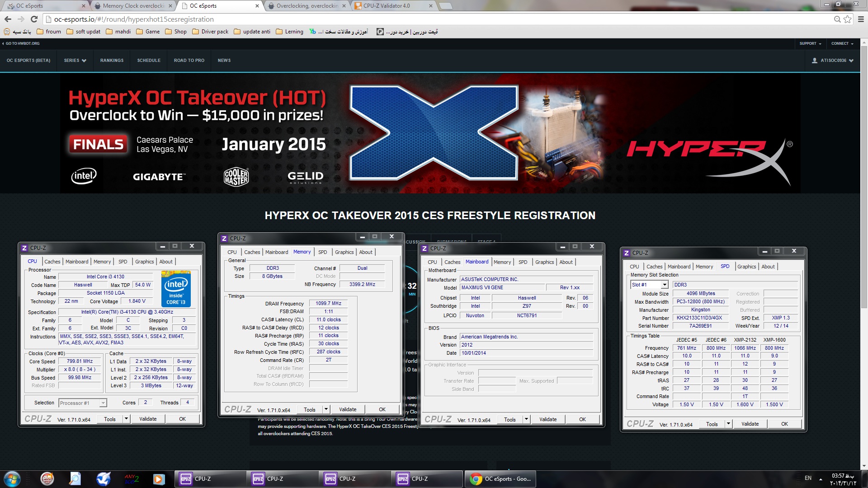This screenshot has height=488, width=868.
Task: Close the 'Memory Clock overclocking' browser tab
Action: pyautogui.click(x=170, y=6)
